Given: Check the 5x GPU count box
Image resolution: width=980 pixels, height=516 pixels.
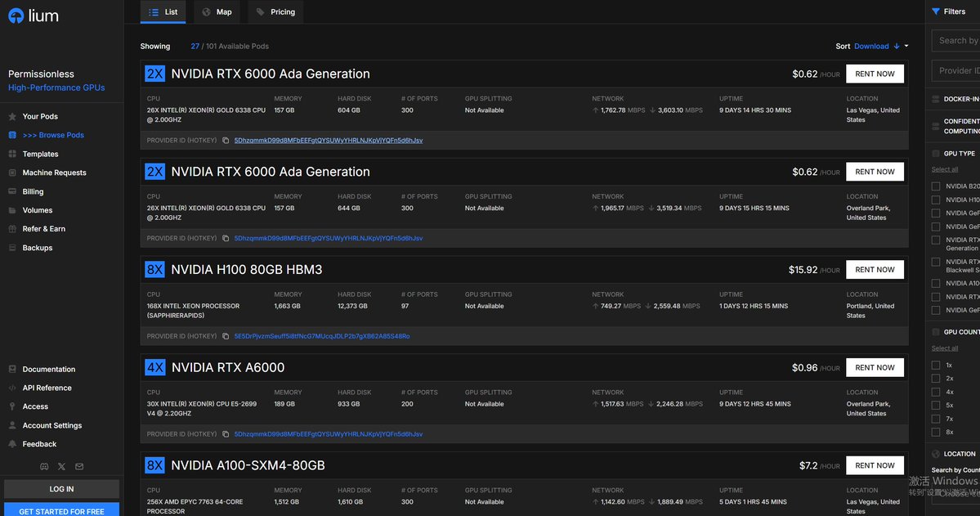Looking at the screenshot, I should tap(936, 406).
